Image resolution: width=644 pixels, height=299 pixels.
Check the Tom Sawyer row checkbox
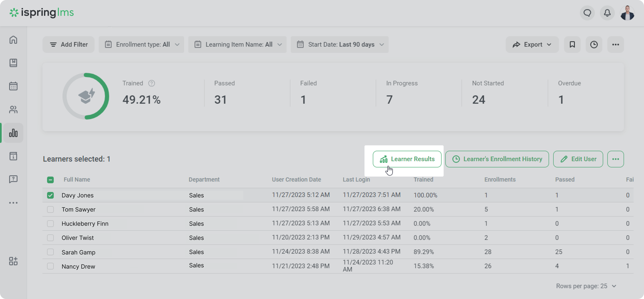(50, 209)
